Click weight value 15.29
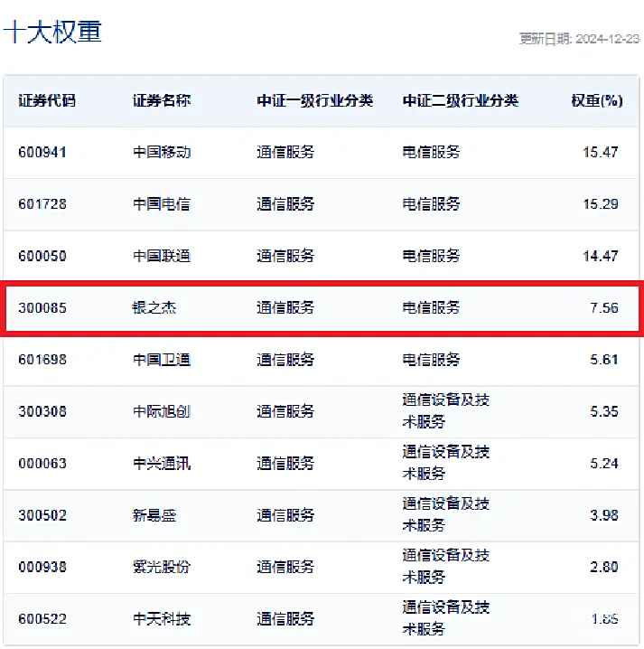This screenshot has height=649, width=644. (x=601, y=204)
